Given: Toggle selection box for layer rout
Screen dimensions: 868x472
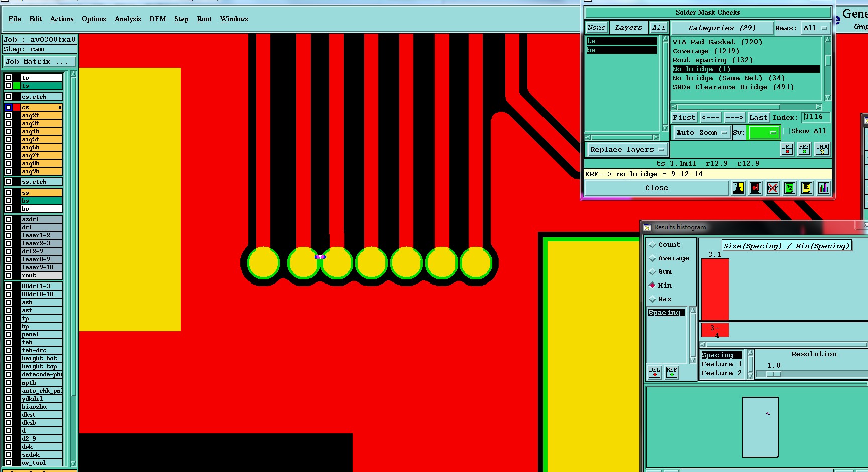Looking at the screenshot, I should pos(9,275).
